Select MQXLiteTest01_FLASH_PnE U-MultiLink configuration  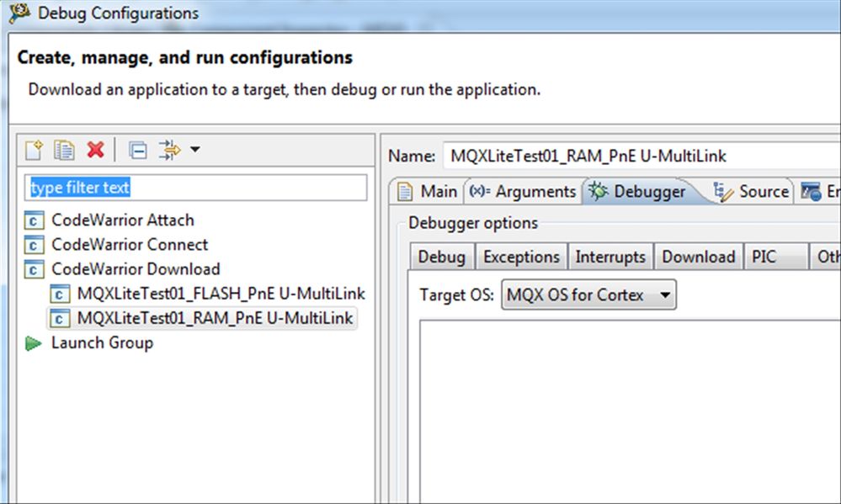pos(221,294)
